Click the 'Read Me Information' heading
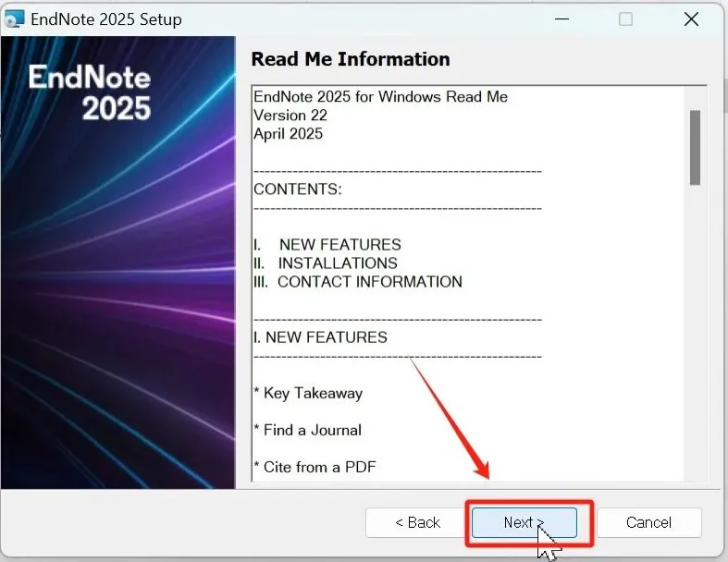Screen dimensions: 728x562 [351, 59]
